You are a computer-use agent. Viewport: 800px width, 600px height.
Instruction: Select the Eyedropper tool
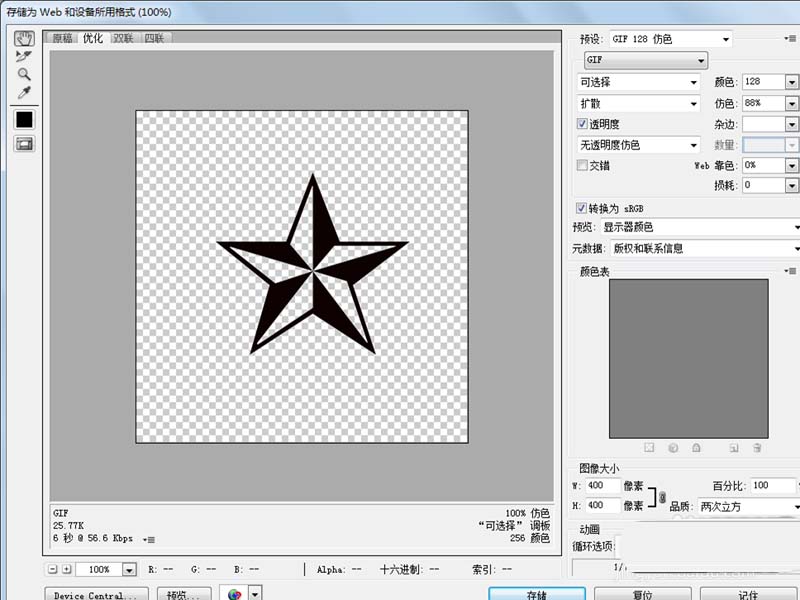click(x=24, y=92)
